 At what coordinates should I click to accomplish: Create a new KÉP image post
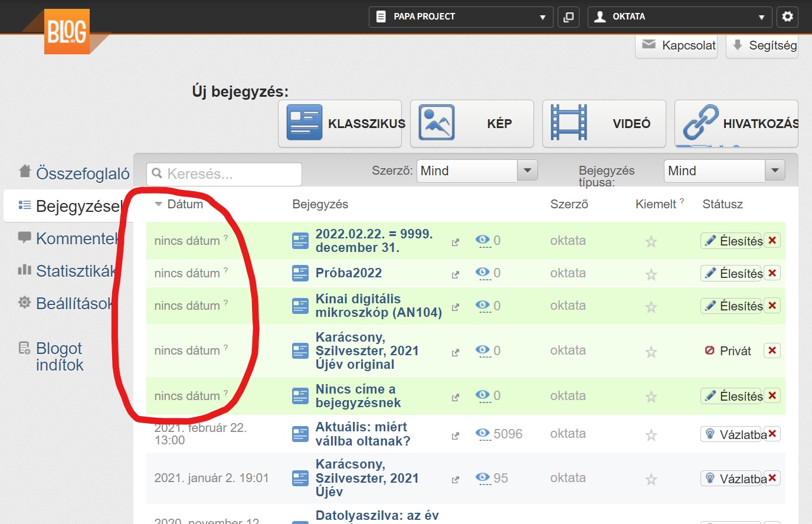click(472, 123)
